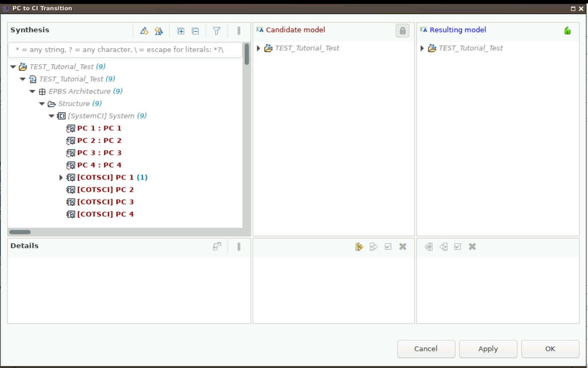
Task: Click the Candidate model header icon
Action: pyautogui.click(x=260, y=29)
